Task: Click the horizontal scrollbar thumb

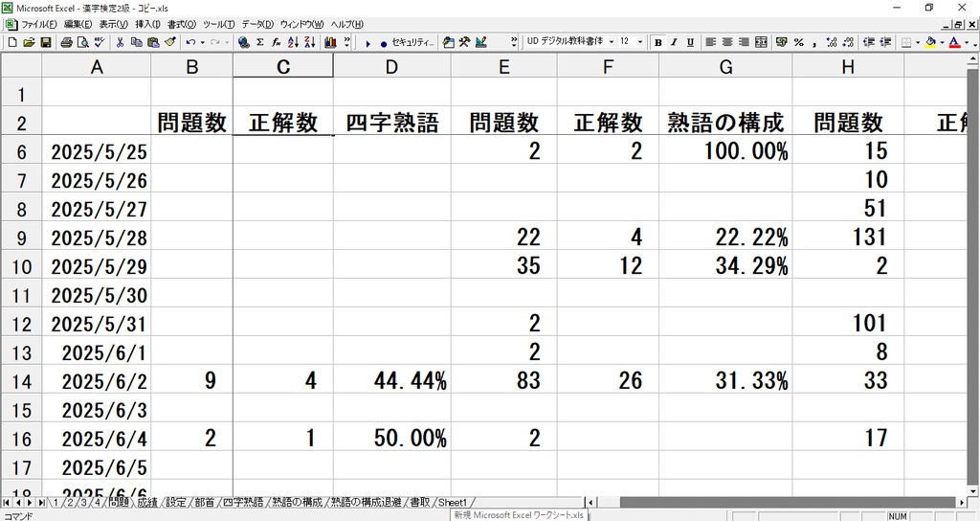Action: (x=788, y=502)
